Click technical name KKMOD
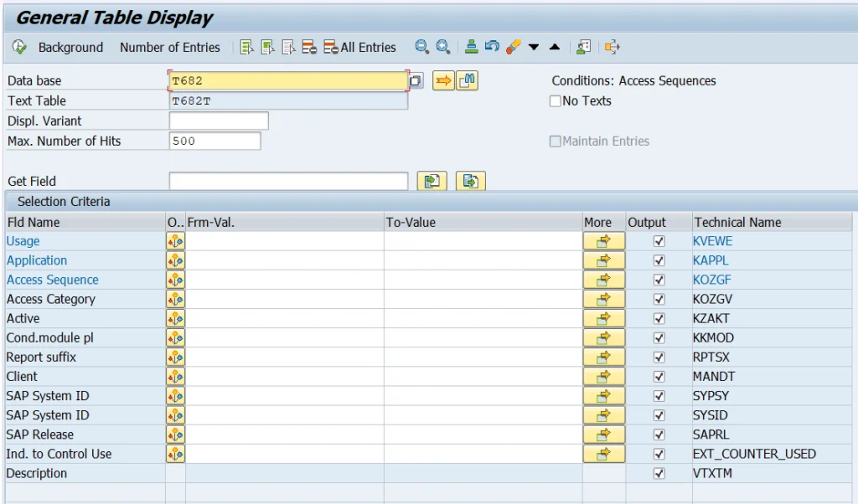The height and width of the screenshot is (504, 858). [x=713, y=338]
